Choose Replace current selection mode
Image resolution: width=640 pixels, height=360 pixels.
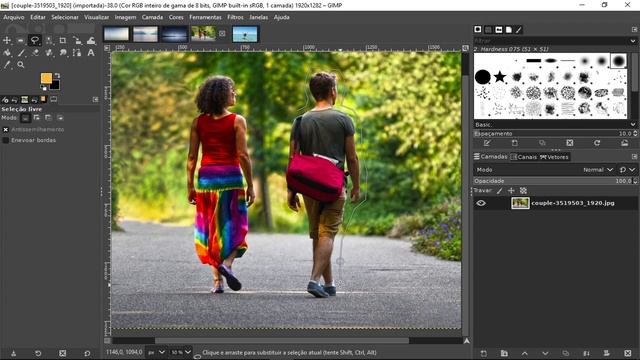pyautogui.click(x=25, y=118)
